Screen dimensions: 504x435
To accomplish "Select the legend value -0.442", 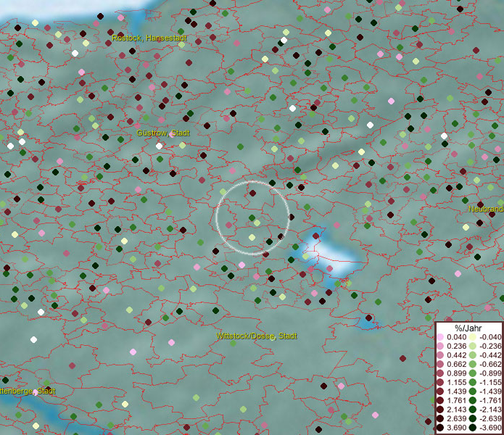I will (490, 355).
